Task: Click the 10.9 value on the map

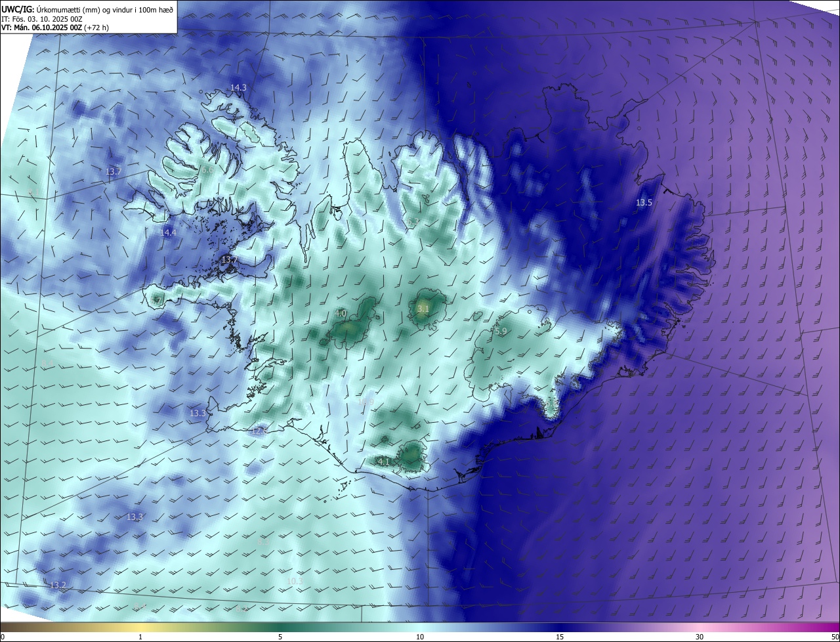Action: [366, 402]
